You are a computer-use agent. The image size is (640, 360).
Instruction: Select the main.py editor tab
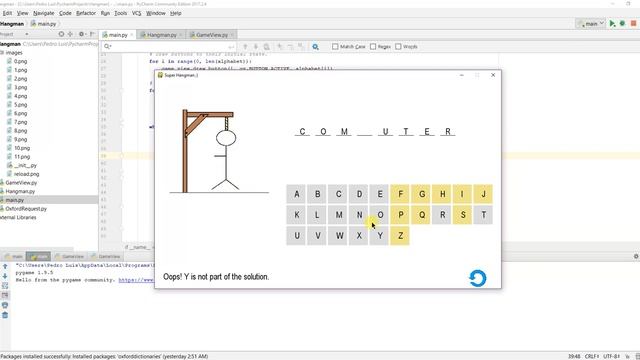click(118, 35)
